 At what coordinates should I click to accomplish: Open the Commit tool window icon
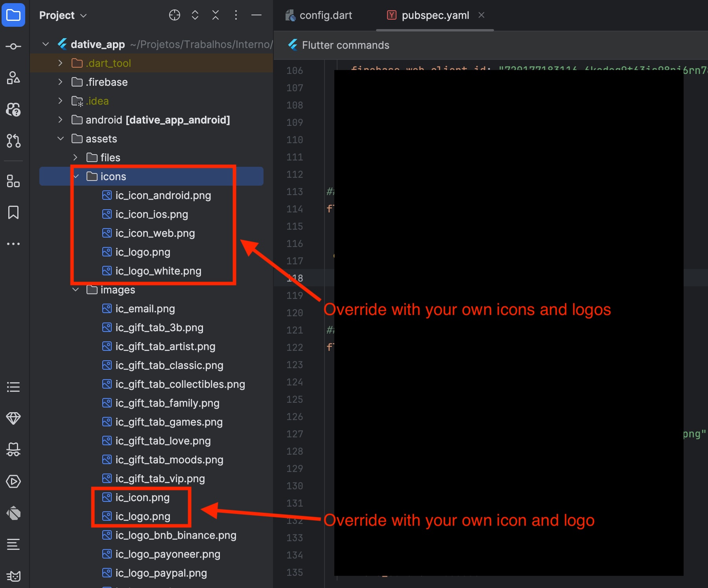click(x=13, y=46)
